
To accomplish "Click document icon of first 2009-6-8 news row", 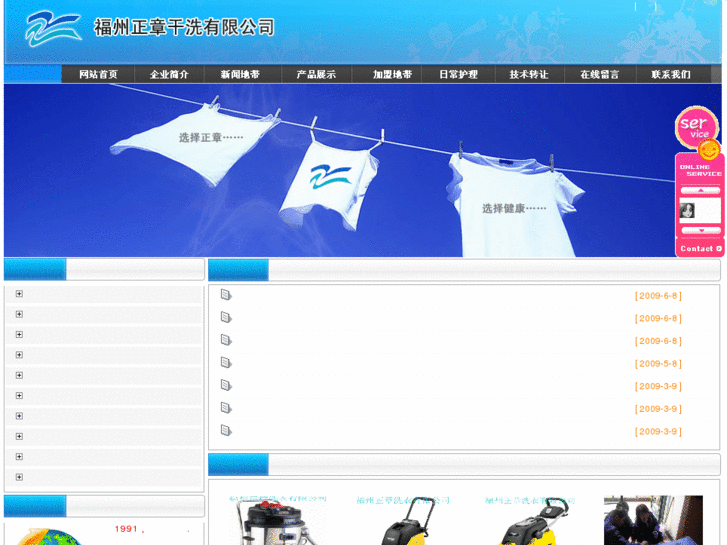I will [x=226, y=295].
